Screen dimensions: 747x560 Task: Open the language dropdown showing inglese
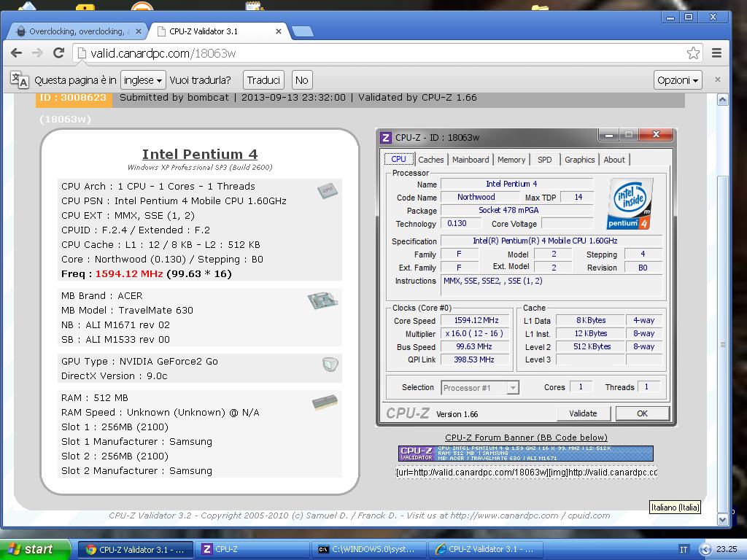click(143, 80)
